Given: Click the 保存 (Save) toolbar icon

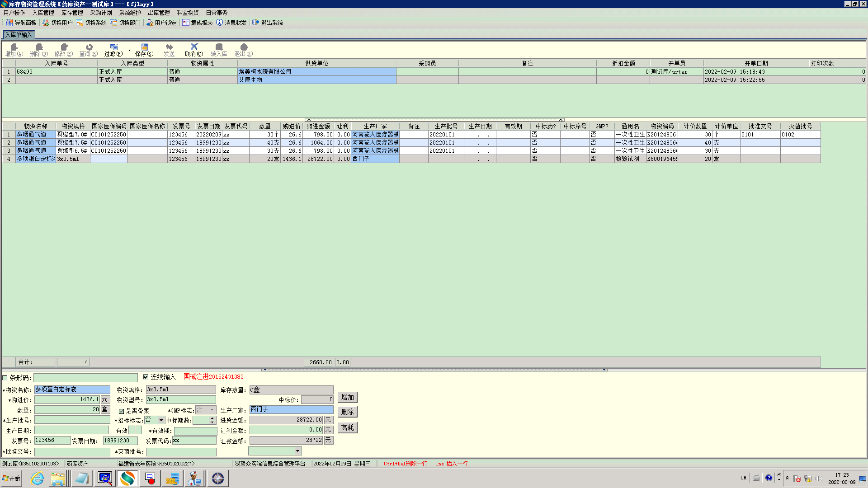Looking at the screenshot, I should pyautogui.click(x=144, y=47).
